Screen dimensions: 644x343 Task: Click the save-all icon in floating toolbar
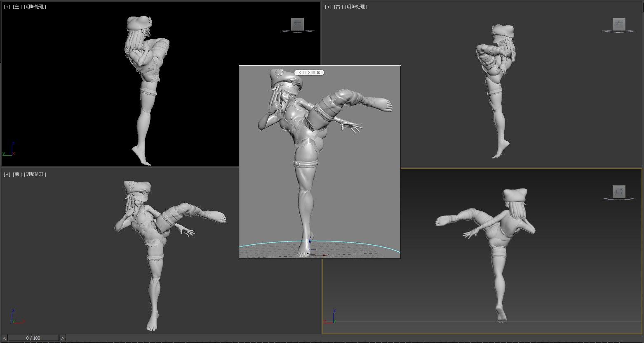pyautogui.click(x=318, y=73)
